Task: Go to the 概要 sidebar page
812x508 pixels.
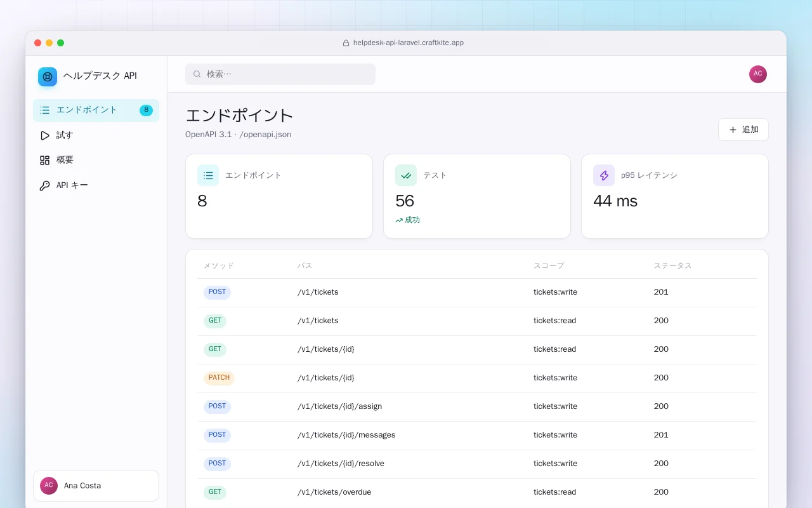Action: coord(96,160)
